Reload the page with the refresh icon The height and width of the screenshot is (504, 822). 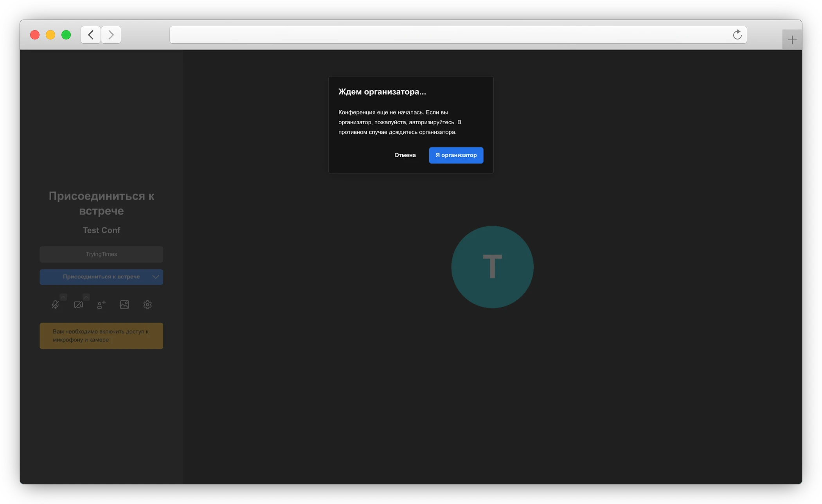point(737,35)
